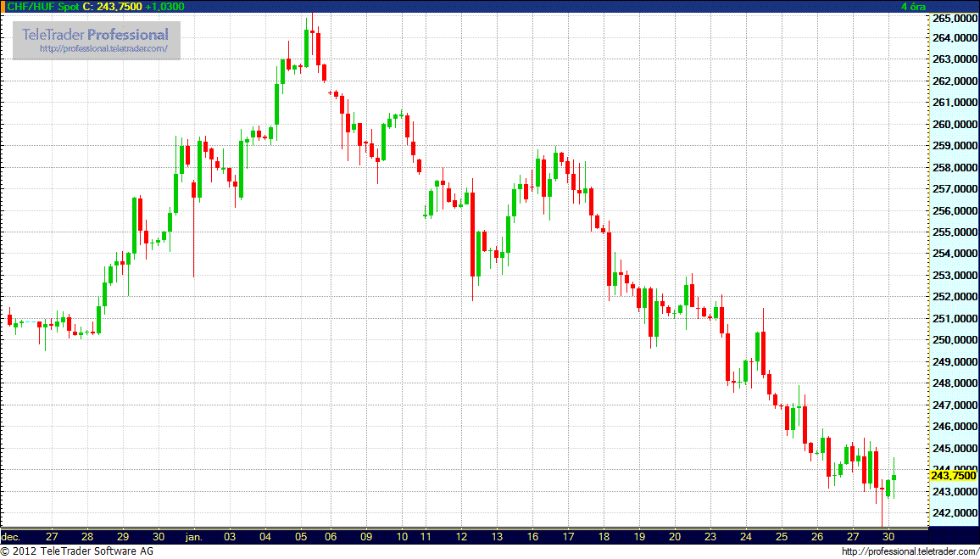Click the 09 date label on time axis

tap(366, 536)
